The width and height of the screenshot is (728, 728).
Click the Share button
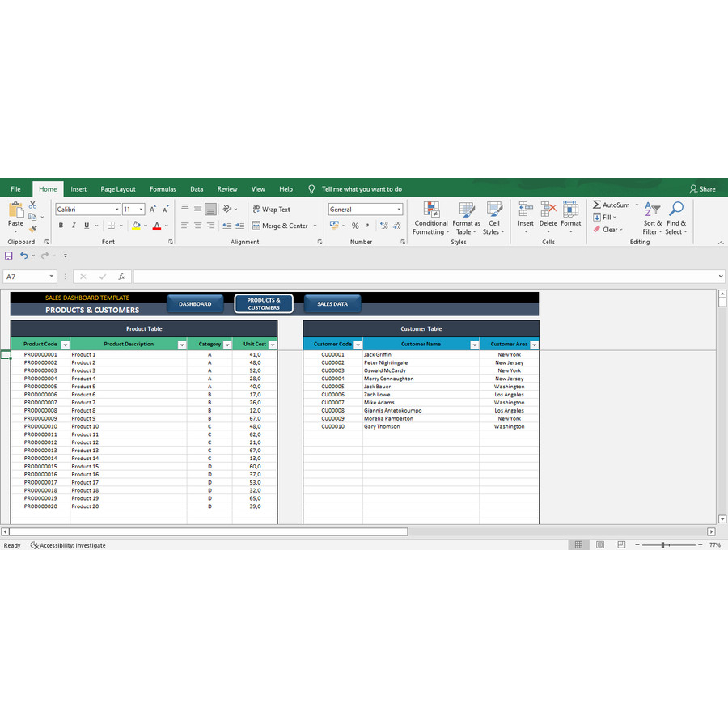pyautogui.click(x=702, y=189)
